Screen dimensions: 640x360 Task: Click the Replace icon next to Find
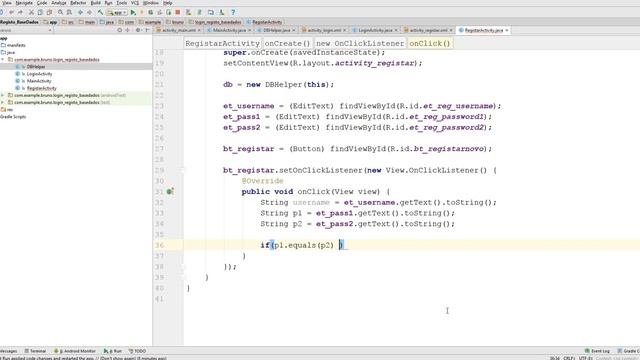(69, 13)
